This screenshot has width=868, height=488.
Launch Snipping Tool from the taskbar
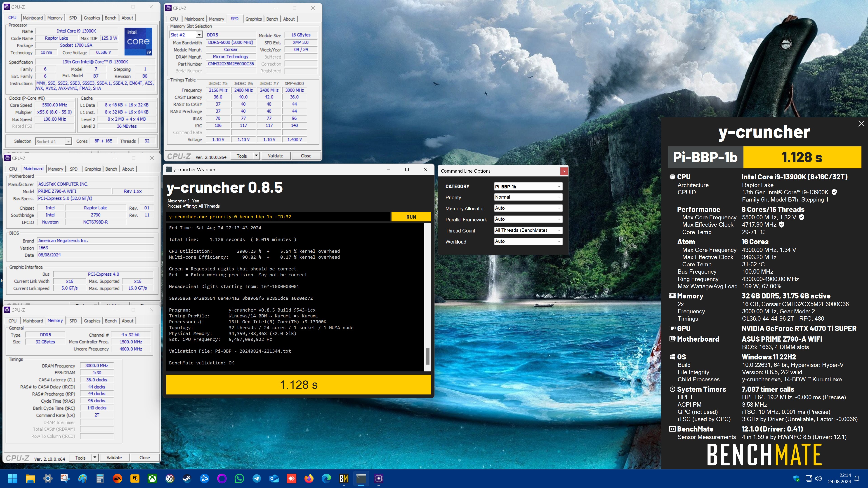(65, 478)
